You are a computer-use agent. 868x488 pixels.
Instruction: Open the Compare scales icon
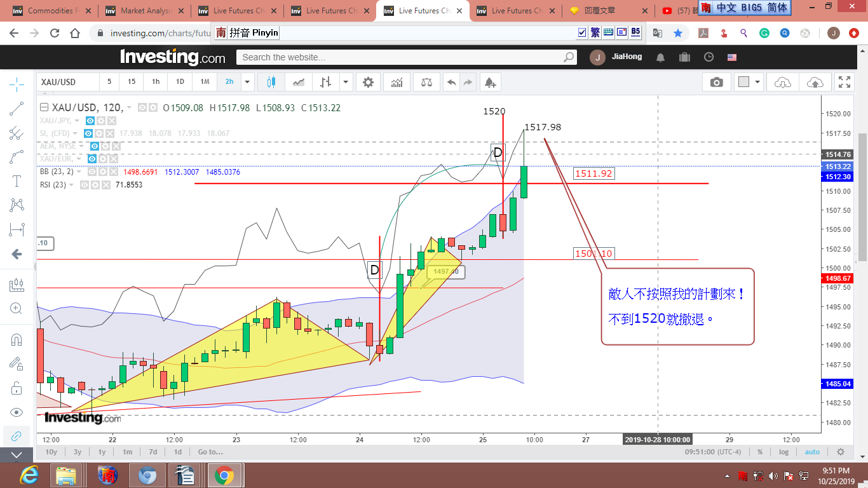click(426, 82)
